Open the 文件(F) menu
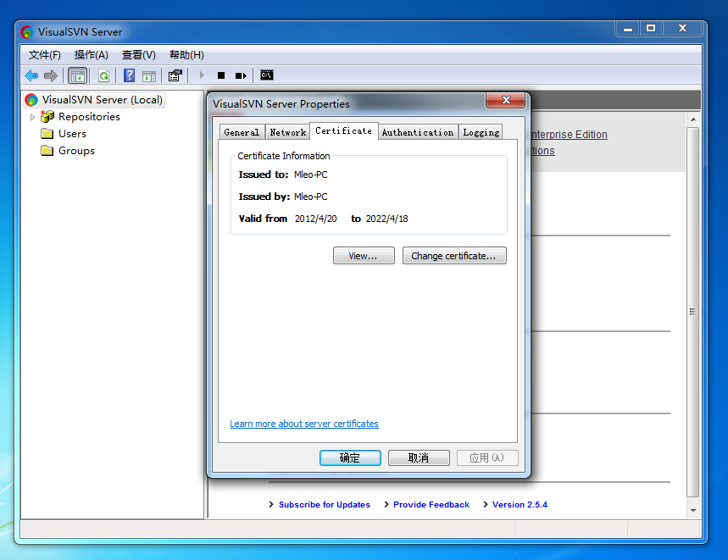Image resolution: width=728 pixels, height=560 pixels. [x=45, y=55]
